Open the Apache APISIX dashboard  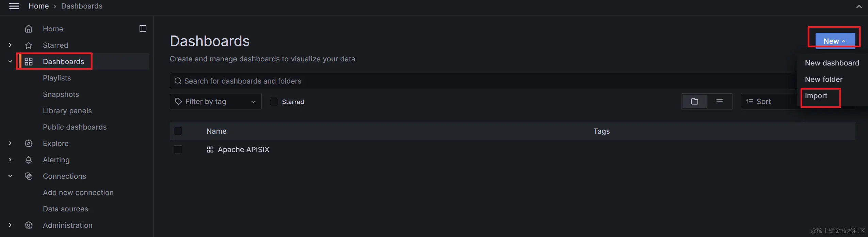pyautogui.click(x=243, y=150)
